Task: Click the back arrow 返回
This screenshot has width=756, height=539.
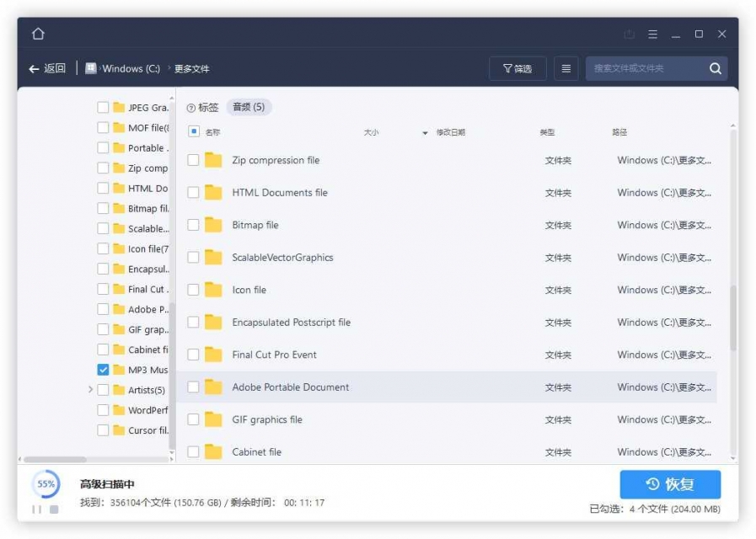Action: pyautogui.click(x=47, y=68)
